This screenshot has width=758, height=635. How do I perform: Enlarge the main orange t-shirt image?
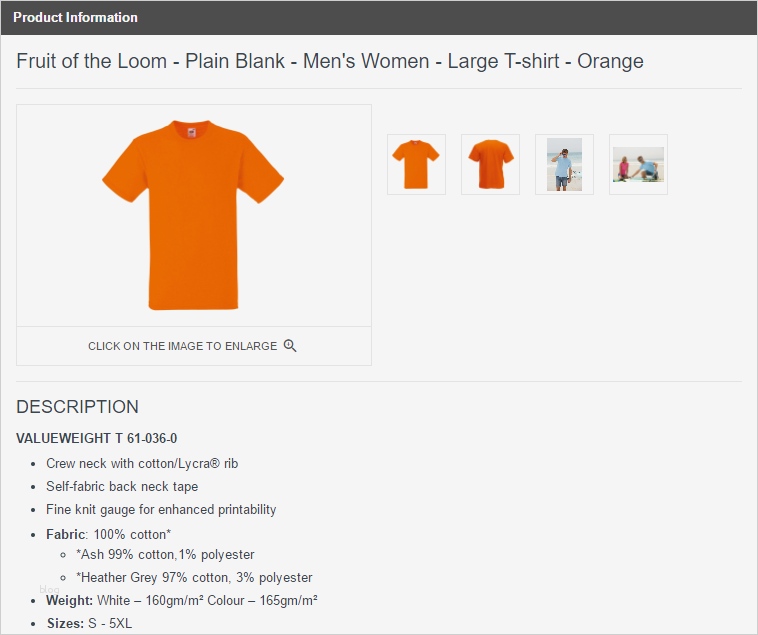point(193,215)
